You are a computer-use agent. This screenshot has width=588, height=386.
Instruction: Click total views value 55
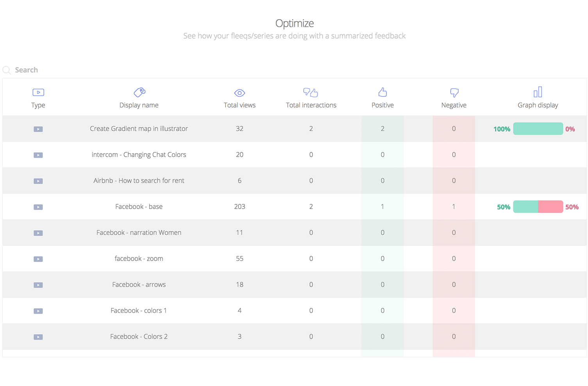click(239, 259)
